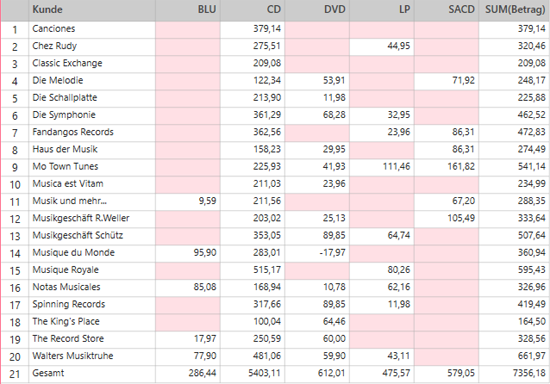Viewport: 550px width, 384px height.
Task: Select row number 21 Gesamt row header
Action: 15,374
